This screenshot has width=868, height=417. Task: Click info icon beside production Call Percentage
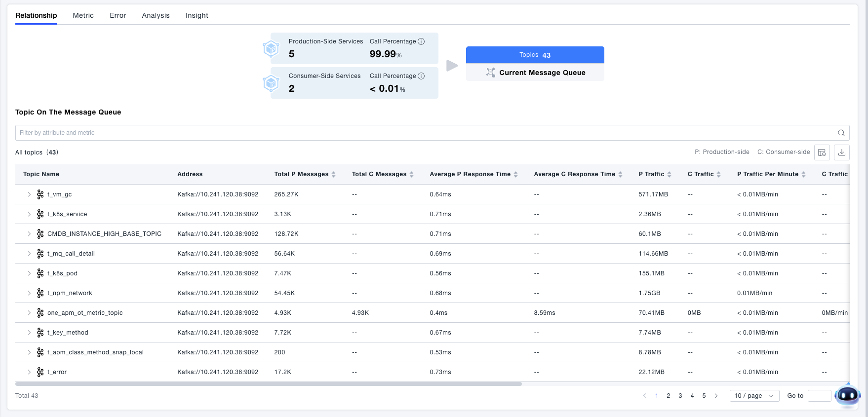(421, 41)
